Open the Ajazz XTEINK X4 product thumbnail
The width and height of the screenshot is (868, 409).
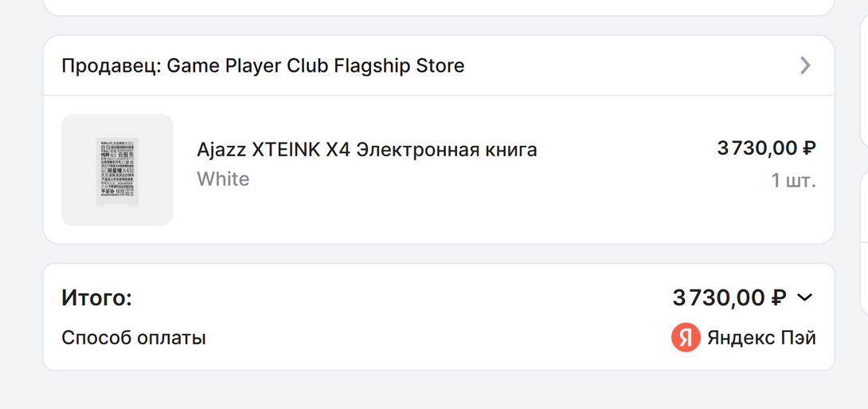117,170
